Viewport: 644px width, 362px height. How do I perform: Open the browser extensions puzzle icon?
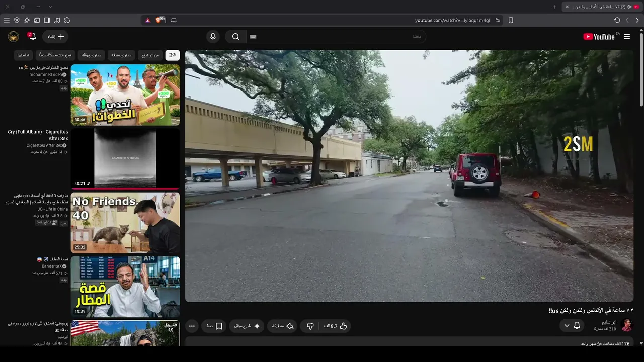[x=67, y=20]
